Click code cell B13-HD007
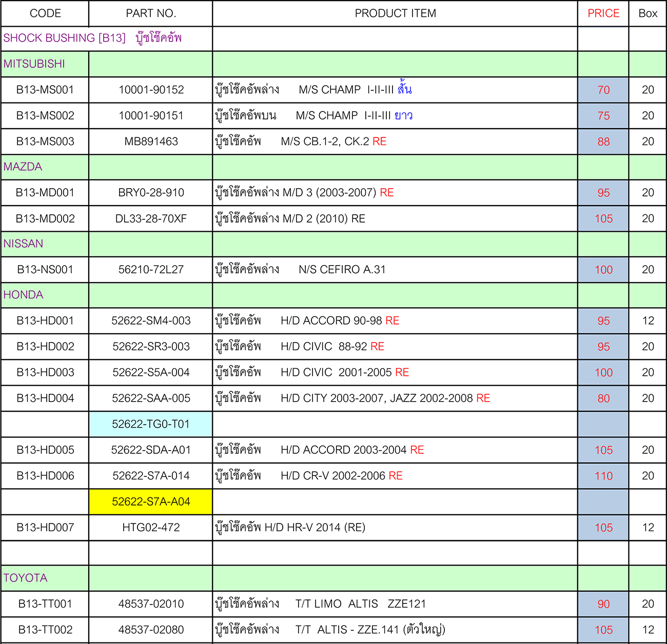 point(45,527)
